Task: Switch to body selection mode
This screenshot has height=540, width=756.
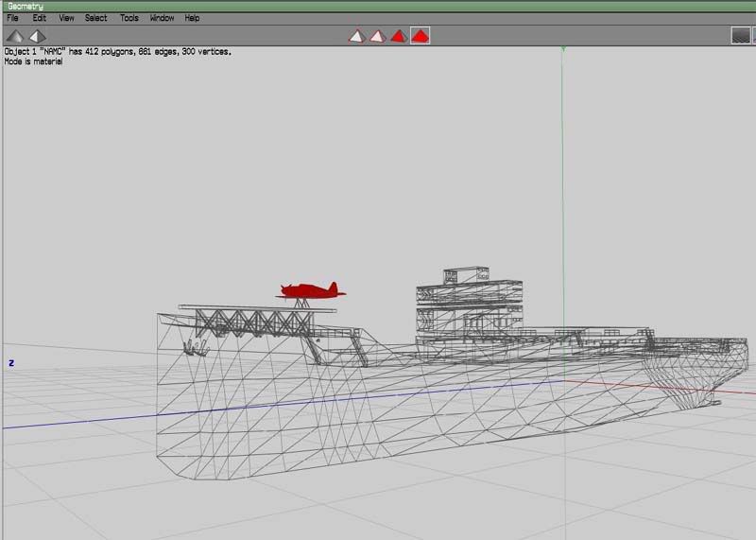Action: click(420, 36)
